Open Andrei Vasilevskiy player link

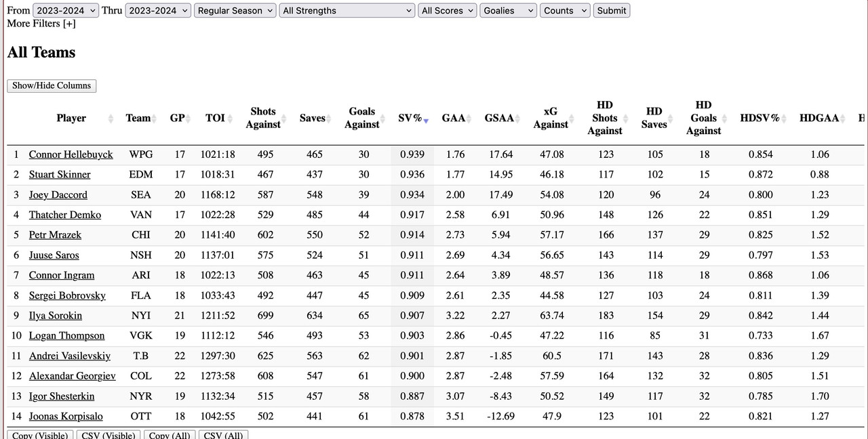click(70, 356)
